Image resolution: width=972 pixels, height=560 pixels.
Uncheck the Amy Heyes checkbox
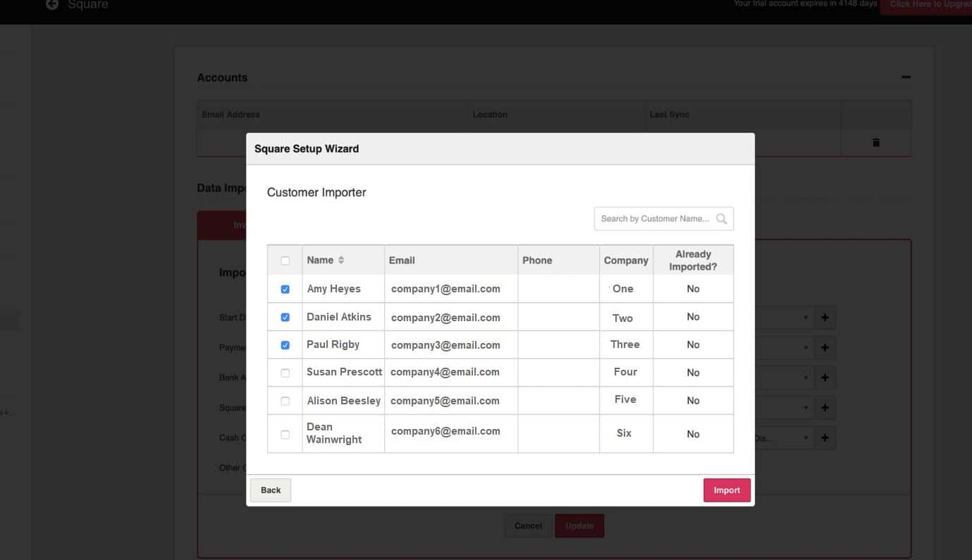point(285,290)
